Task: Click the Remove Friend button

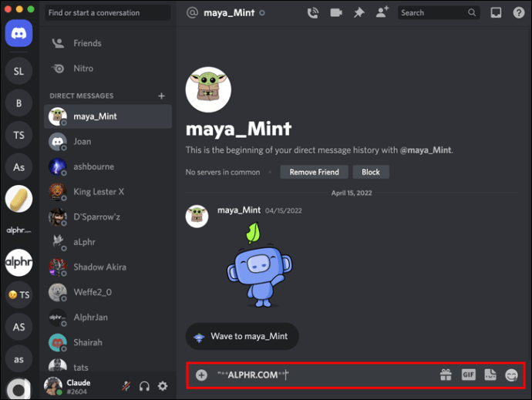Action: pyautogui.click(x=314, y=172)
